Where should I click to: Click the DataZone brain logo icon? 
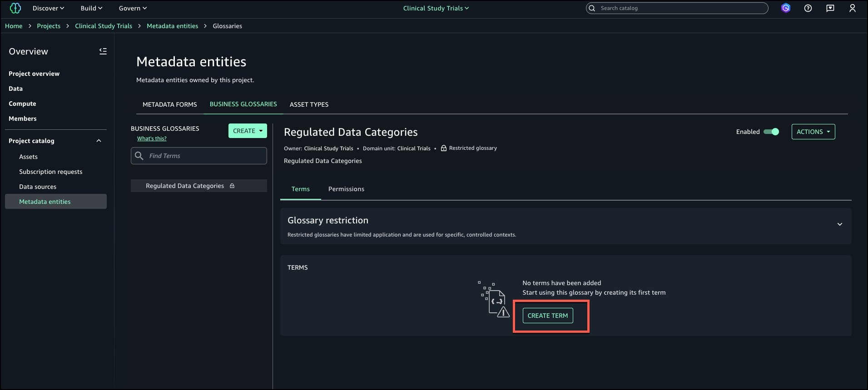[15, 8]
